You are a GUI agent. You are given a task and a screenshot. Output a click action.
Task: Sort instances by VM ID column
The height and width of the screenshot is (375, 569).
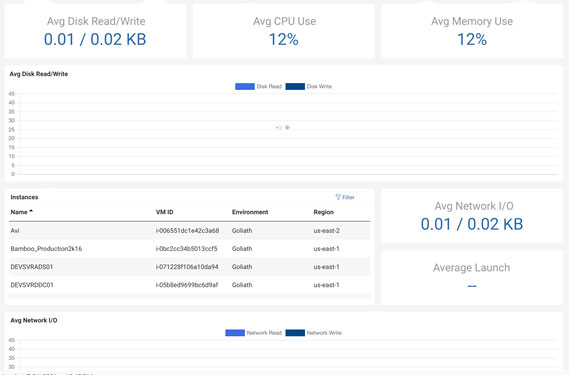[x=164, y=212]
